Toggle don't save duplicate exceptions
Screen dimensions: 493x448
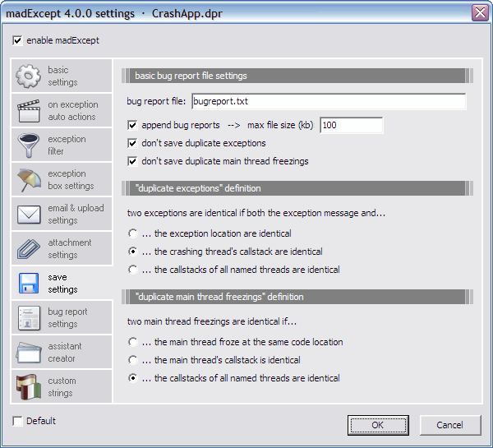(132, 143)
